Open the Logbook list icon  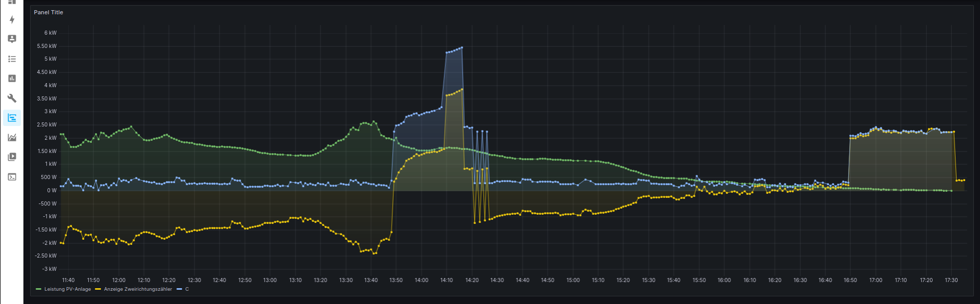click(x=12, y=59)
